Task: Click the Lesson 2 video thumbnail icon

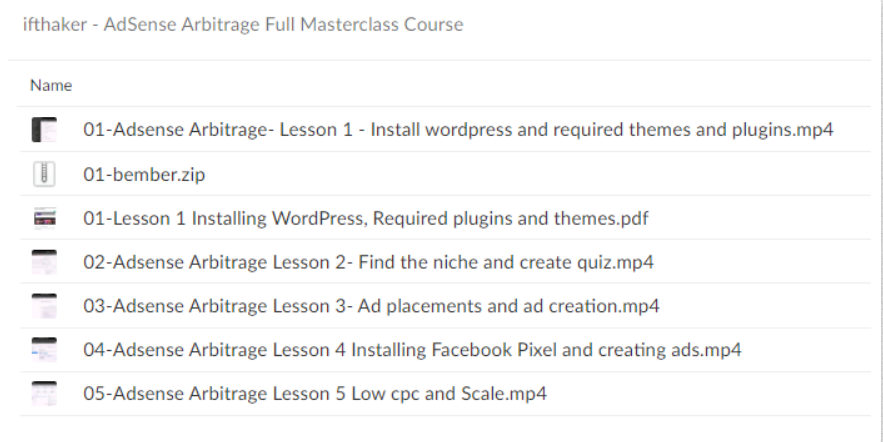Action: coord(44,262)
